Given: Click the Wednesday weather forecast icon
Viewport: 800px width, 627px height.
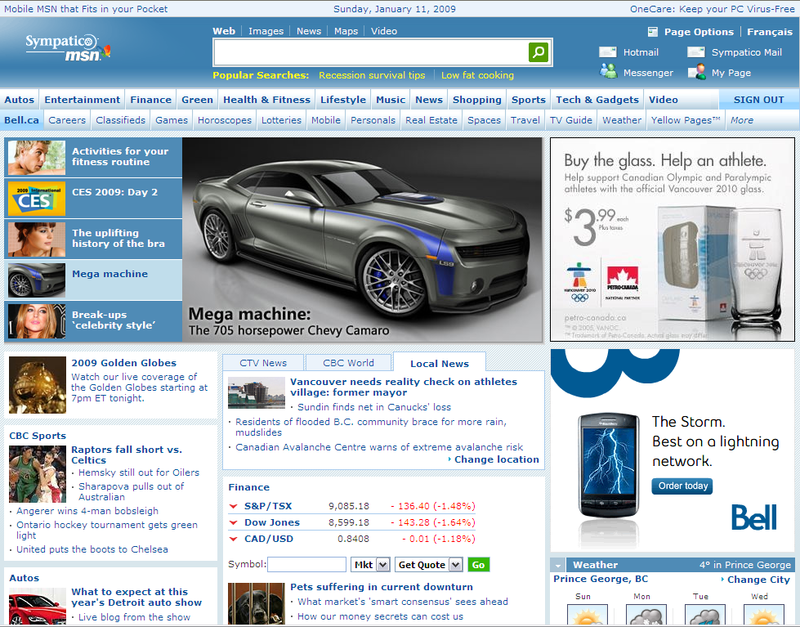Looking at the screenshot, I should 763,615.
